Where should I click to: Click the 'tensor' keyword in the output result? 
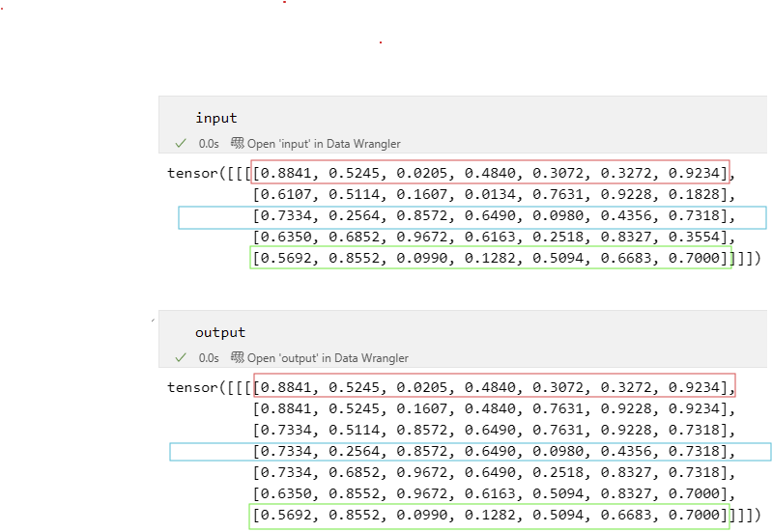[x=192, y=387]
